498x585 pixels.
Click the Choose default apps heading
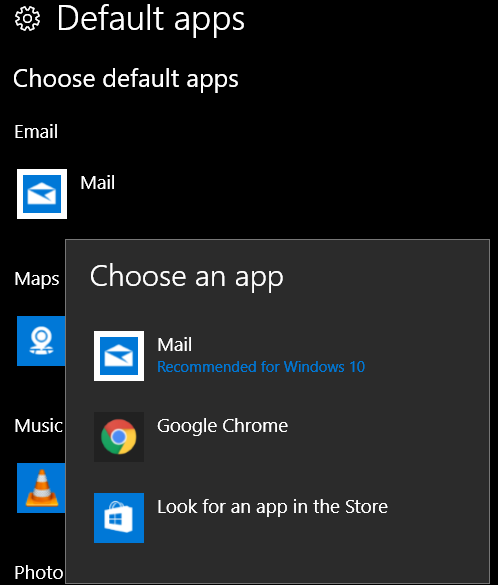coord(126,79)
